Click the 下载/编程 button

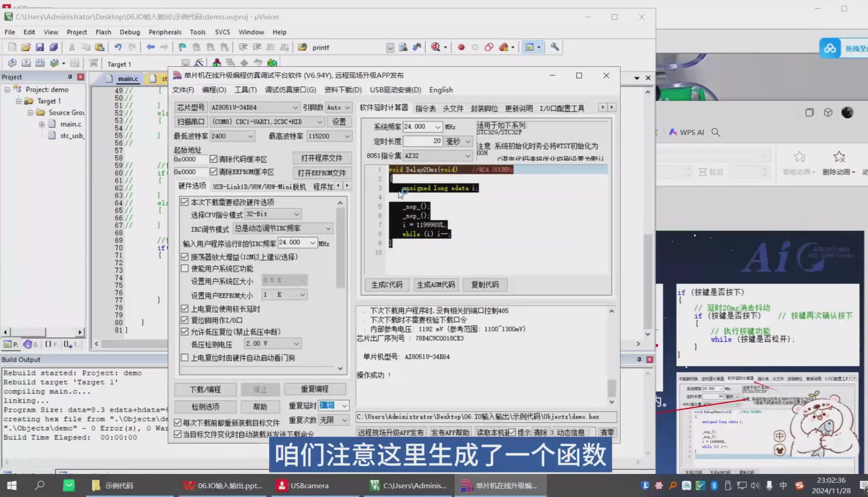[205, 389]
